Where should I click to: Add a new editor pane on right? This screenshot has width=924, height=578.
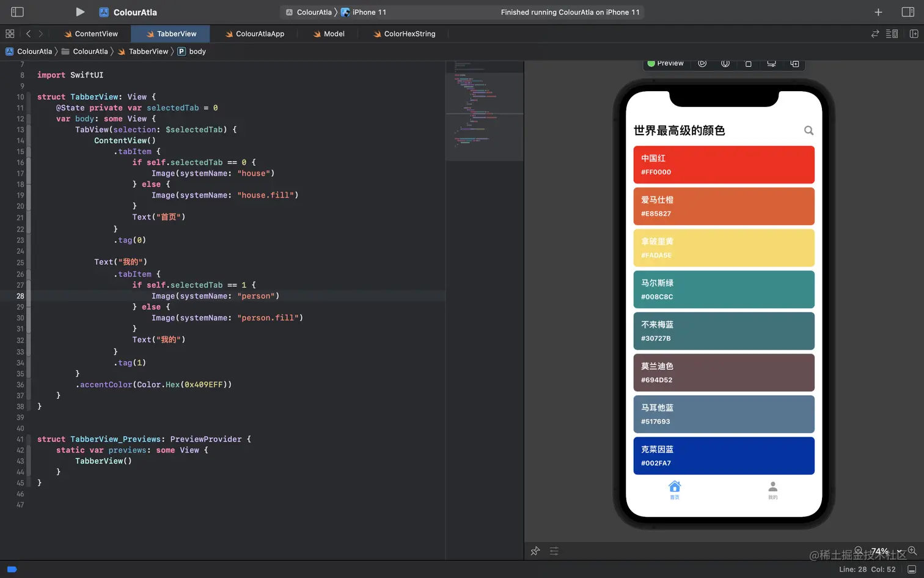[914, 34]
